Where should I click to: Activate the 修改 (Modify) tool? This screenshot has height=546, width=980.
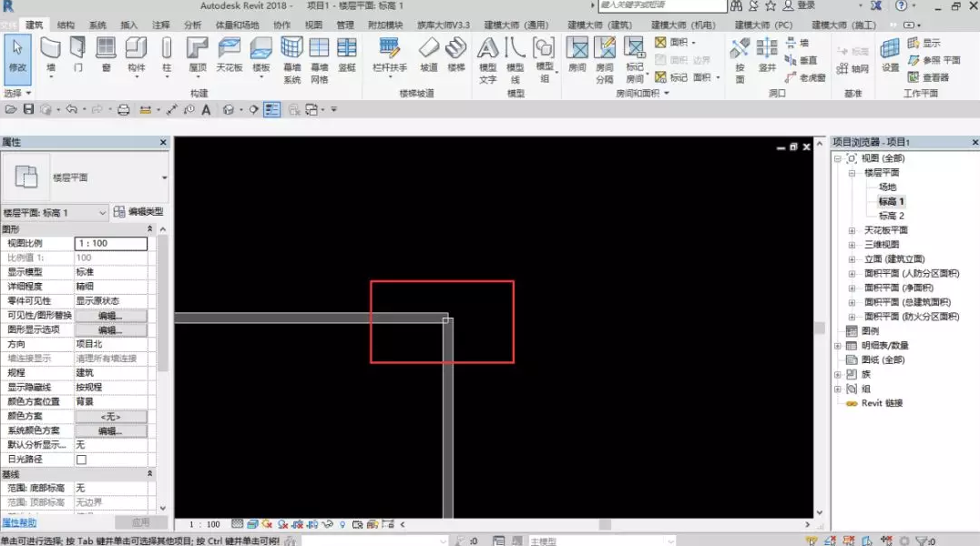pyautogui.click(x=17, y=60)
